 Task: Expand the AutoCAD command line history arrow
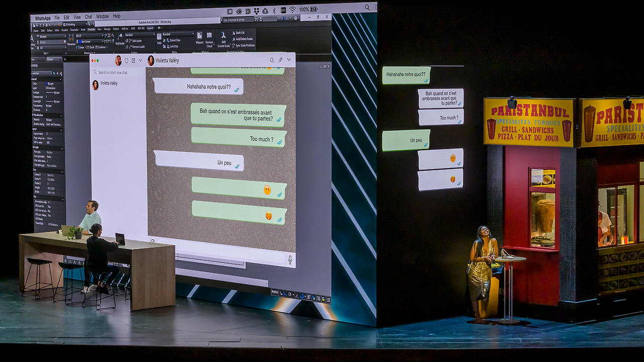coord(266,285)
